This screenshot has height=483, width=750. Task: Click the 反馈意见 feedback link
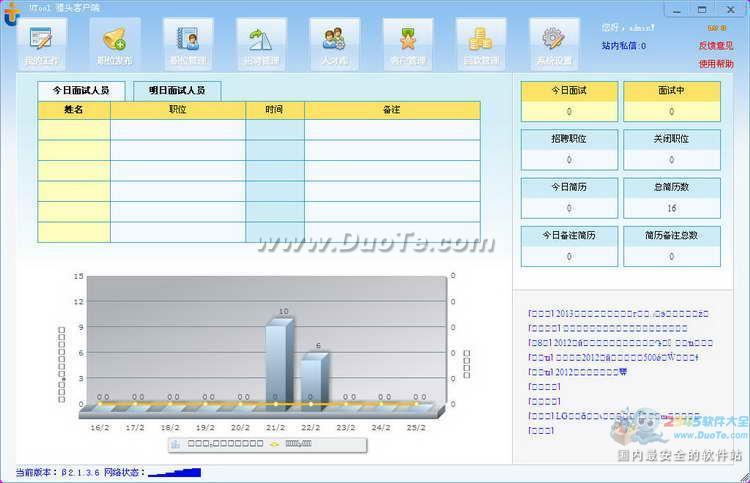(716, 46)
